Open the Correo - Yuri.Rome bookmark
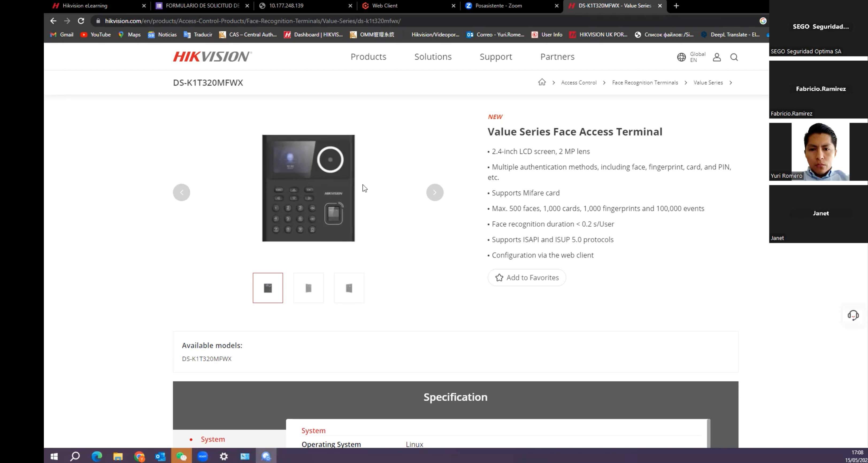 pyautogui.click(x=495, y=35)
